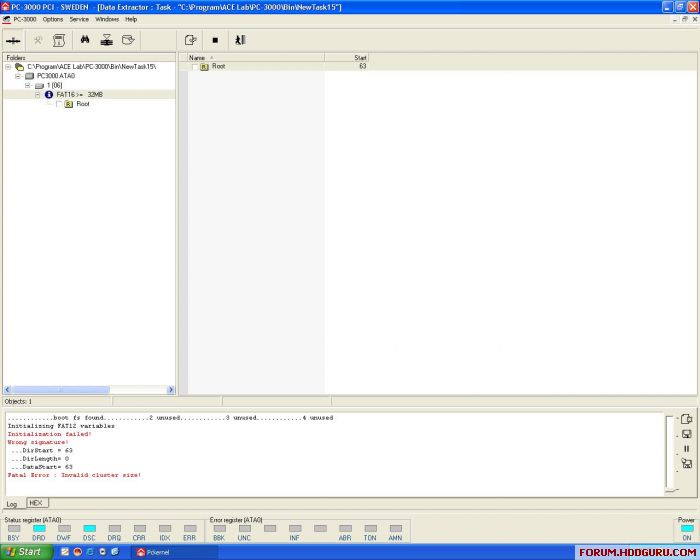700x560 pixels.
Task: Select the C:\Program\ACE Lab\PC-3000\Bin\NewTask15\ node
Action: click(92, 67)
